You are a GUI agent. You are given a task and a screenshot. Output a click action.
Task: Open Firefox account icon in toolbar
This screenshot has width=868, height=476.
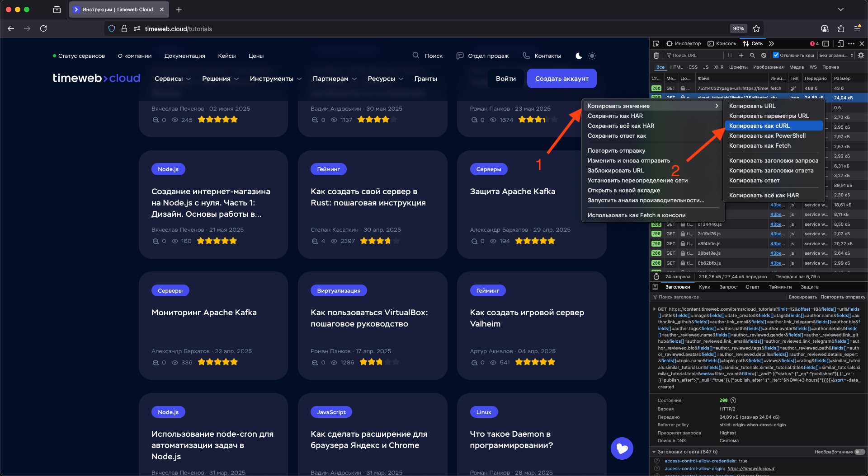tap(825, 28)
